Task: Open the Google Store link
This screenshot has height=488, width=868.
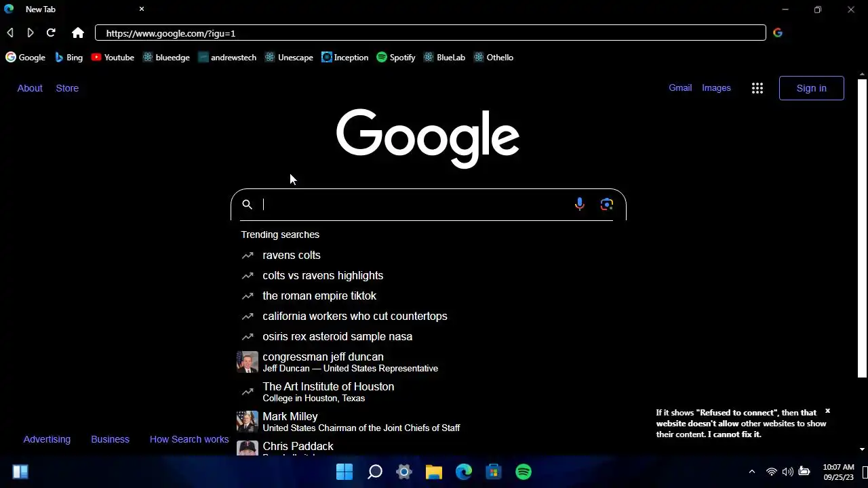Action: pos(67,88)
